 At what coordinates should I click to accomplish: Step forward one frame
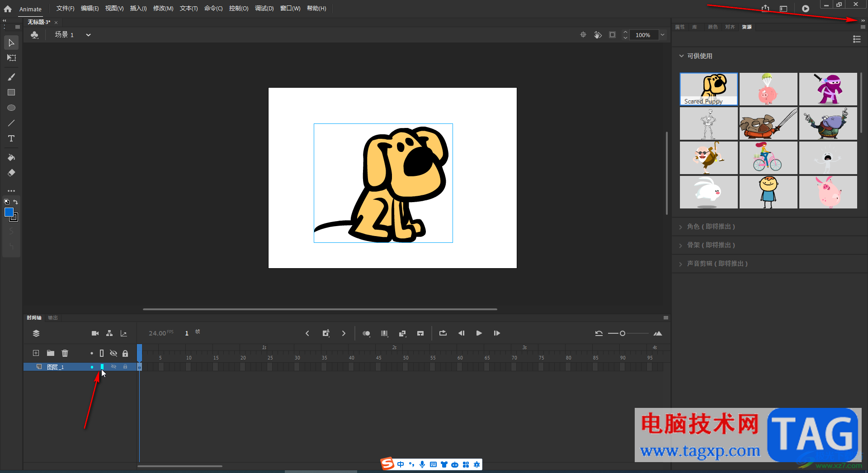(x=497, y=333)
